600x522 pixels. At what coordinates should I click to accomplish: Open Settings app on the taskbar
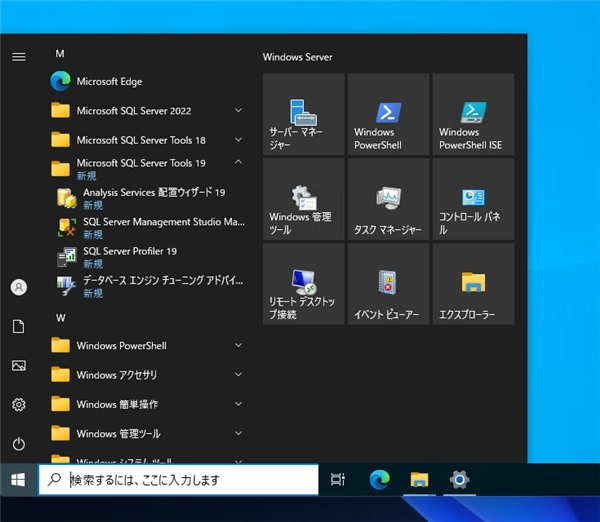point(459,480)
